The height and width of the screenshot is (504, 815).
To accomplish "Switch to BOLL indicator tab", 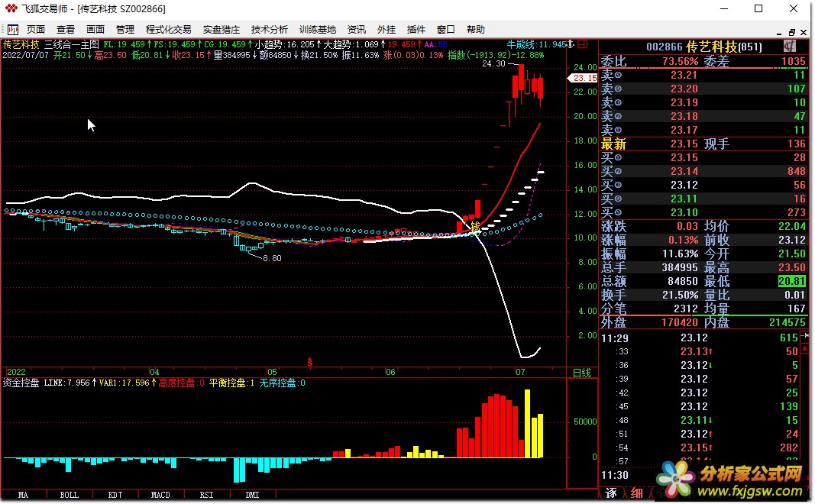I will (x=70, y=495).
